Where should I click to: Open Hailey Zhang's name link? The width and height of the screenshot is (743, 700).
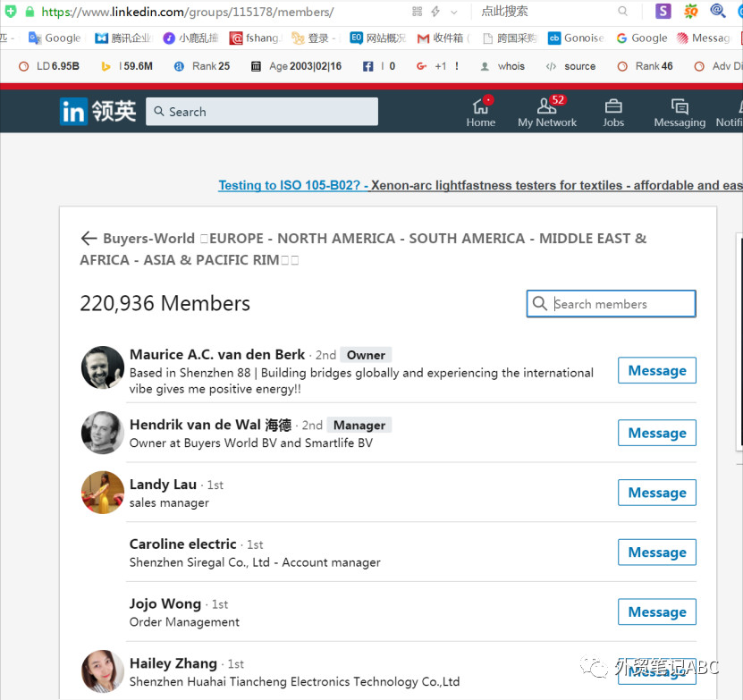[x=173, y=663]
